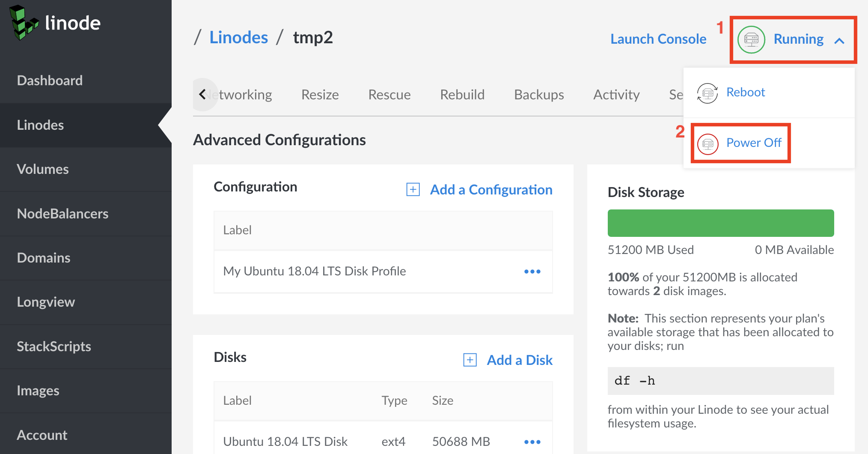
Task: Click the Label header in Configuration table
Action: point(237,230)
